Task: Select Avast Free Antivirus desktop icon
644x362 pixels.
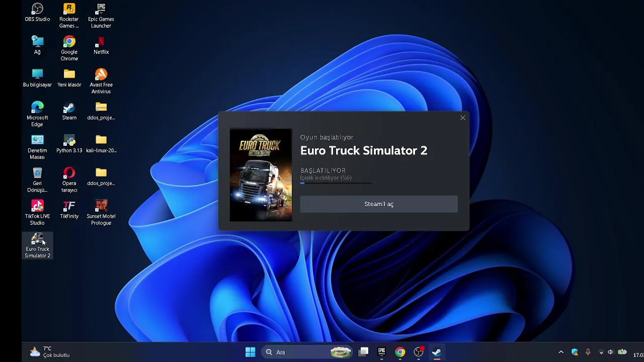Action: pos(101,81)
